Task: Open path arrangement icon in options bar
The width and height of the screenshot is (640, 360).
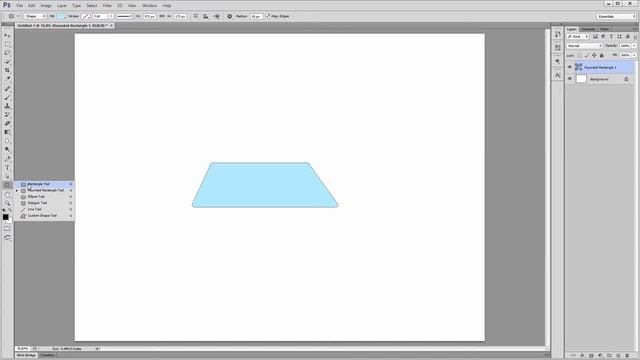Action: point(216,16)
